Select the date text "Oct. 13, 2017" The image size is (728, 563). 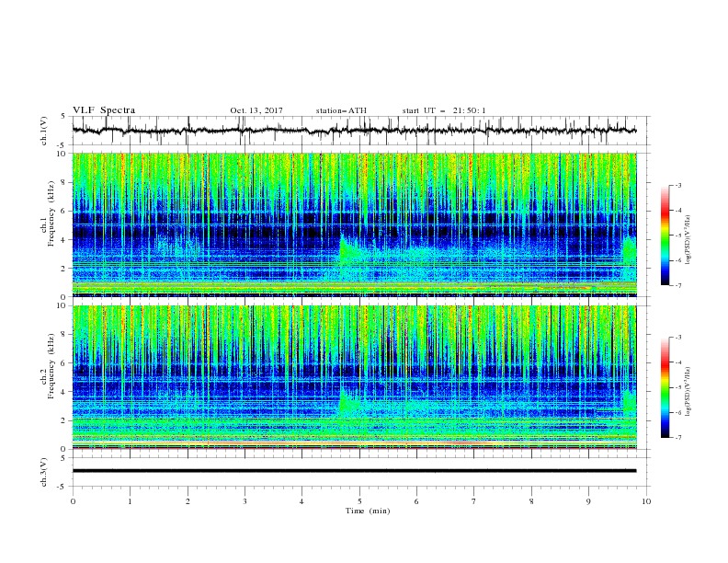[x=256, y=110]
